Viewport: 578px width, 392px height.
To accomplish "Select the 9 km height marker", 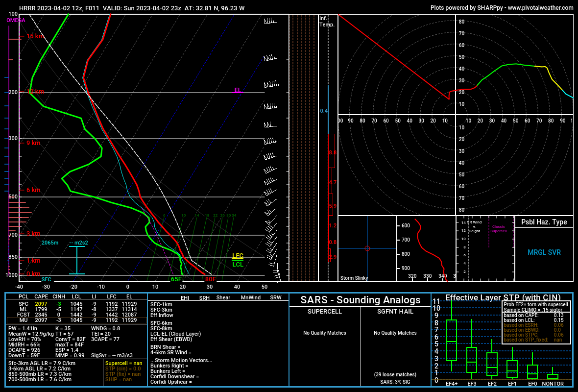I will click(x=33, y=143).
